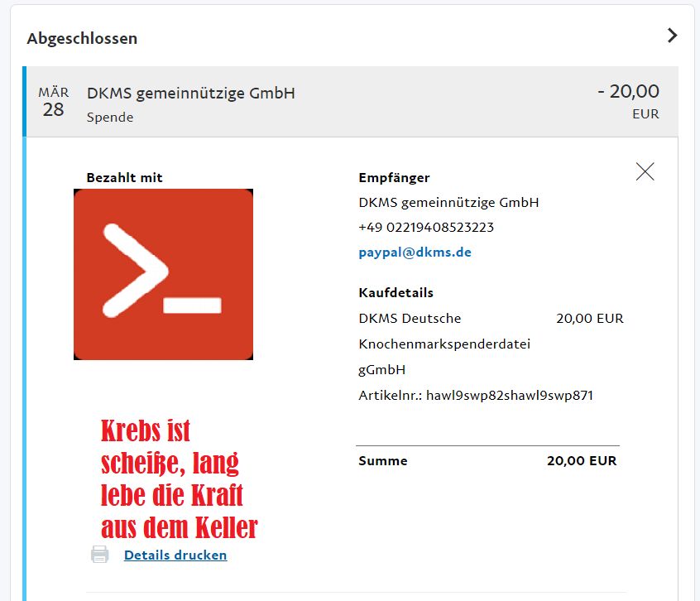700x601 pixels.
Task: Click the red terminal prompt payment image
Action: 163,274
